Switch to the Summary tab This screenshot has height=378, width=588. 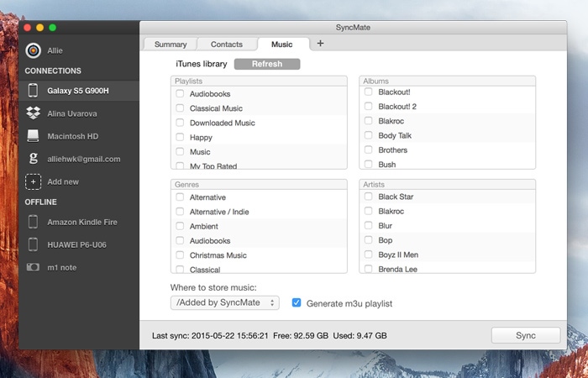pos(171,45)
